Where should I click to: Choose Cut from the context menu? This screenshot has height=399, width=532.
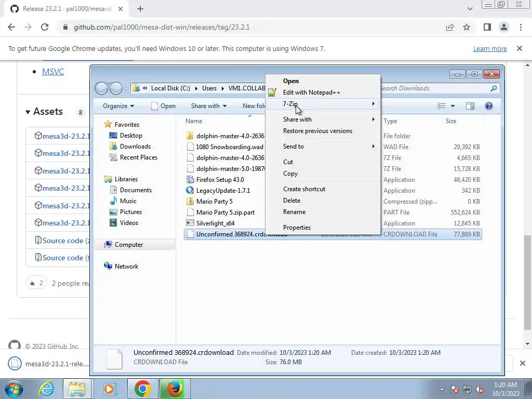[x=323, y=162]
